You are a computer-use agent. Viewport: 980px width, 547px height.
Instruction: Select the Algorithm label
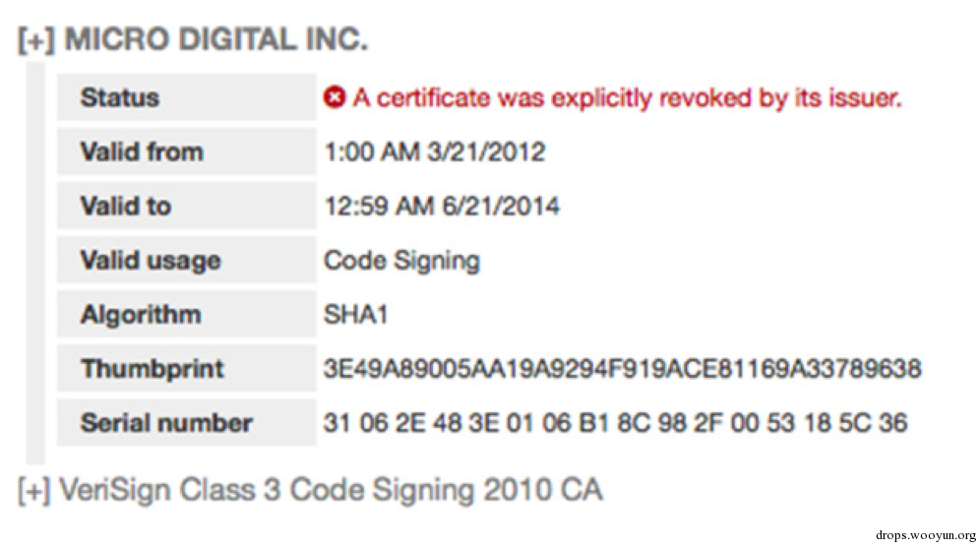pyautogui.click(x=141, y=315)
